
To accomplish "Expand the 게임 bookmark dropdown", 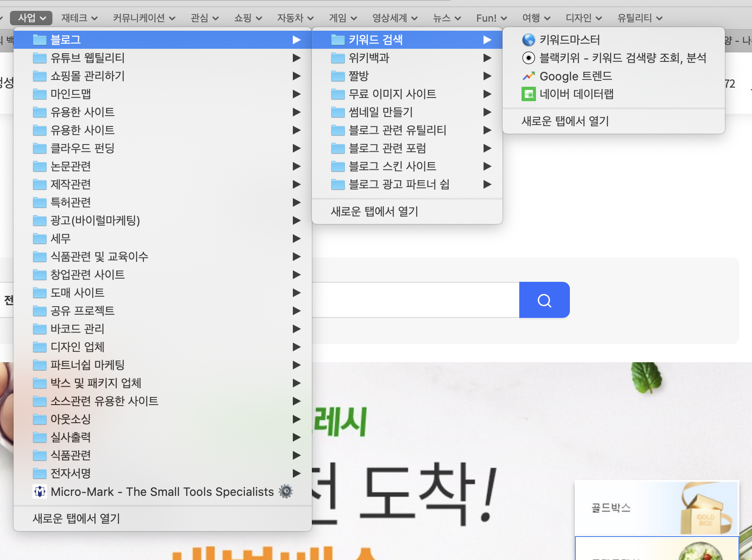I will point(343,18).
